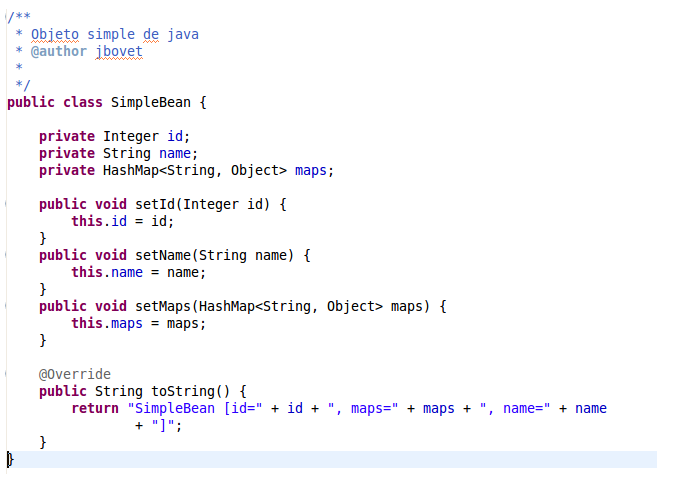Click "name" in the private String field declaration
This screenshot has width=700, height=477.
click(x=175, y=153)
